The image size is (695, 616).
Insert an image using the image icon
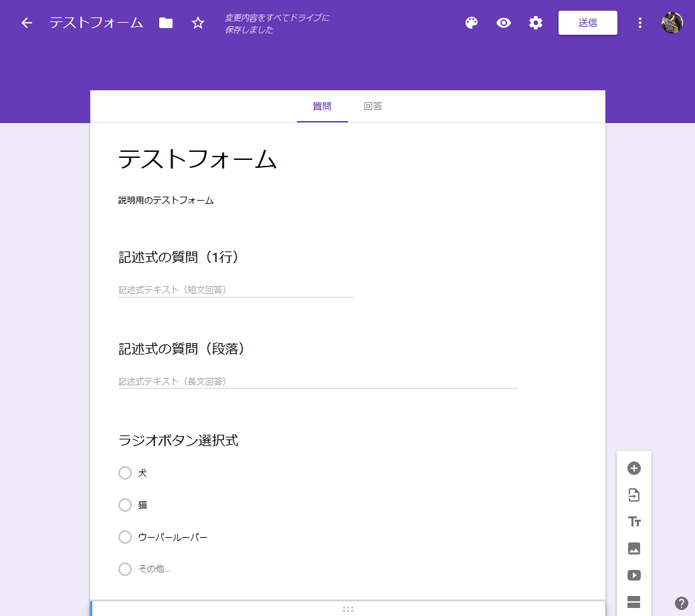(x=633, y=548)
